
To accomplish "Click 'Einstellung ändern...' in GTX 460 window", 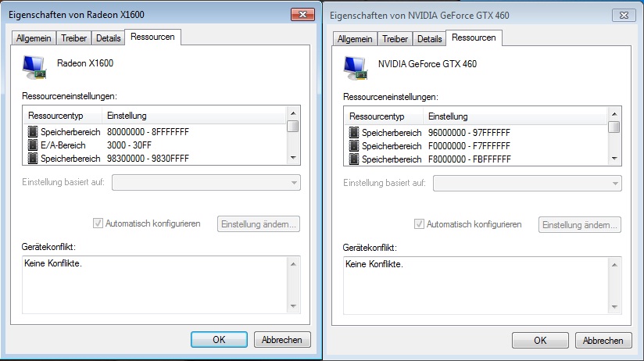I will pyautogui.click(x=579, y=225).
